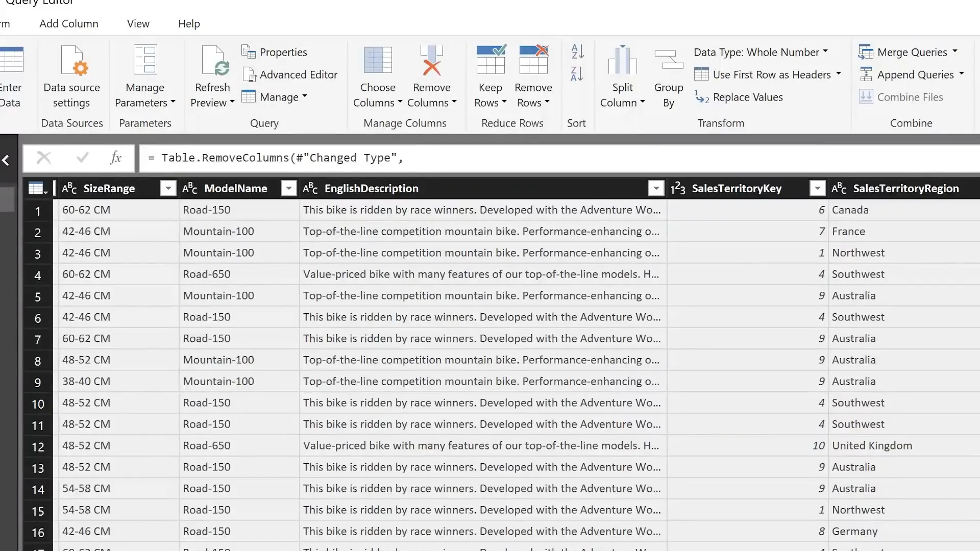Click the Manage Parameters icon
This screenshot has width=980, height=551.
point(145,60)
